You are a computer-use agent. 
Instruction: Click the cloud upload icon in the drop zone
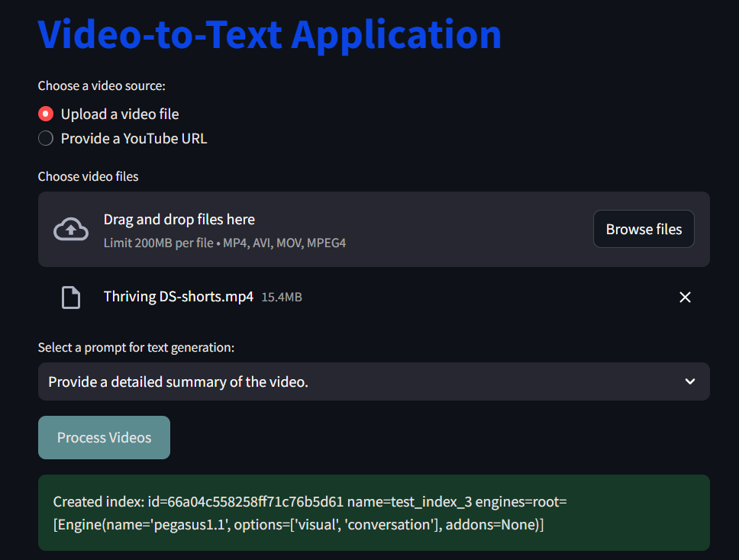pyautogui.click(x=71, y=230)
